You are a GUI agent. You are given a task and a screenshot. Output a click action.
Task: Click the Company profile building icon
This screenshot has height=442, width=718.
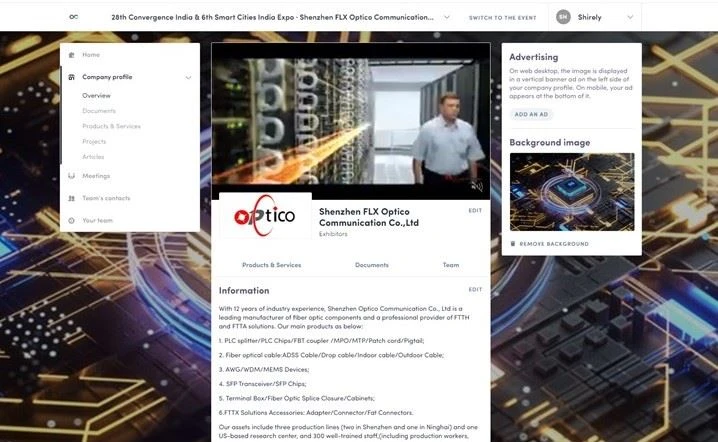click(71, 77)
